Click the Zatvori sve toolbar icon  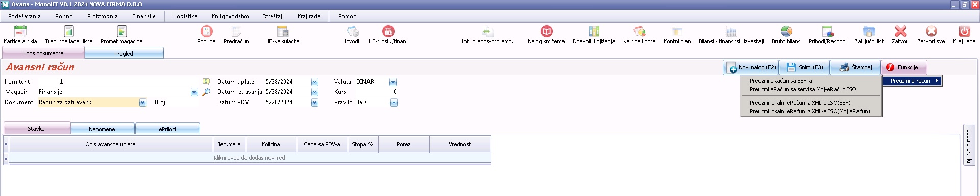coord(931,32)
